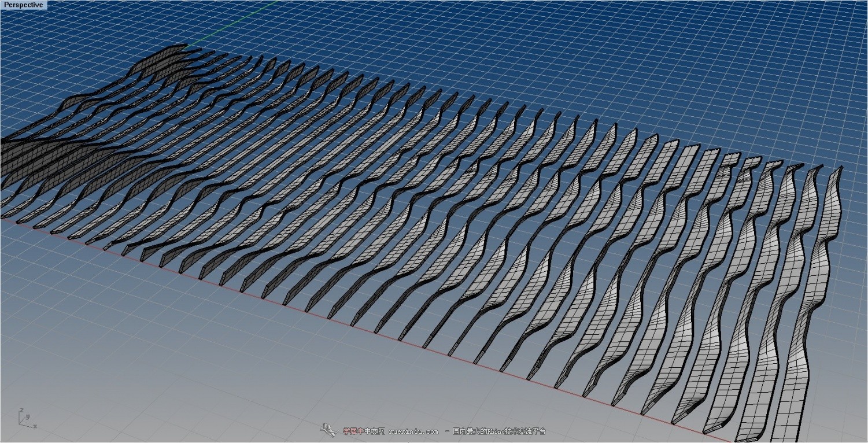Open the Perspective viewport title menu

24,5
